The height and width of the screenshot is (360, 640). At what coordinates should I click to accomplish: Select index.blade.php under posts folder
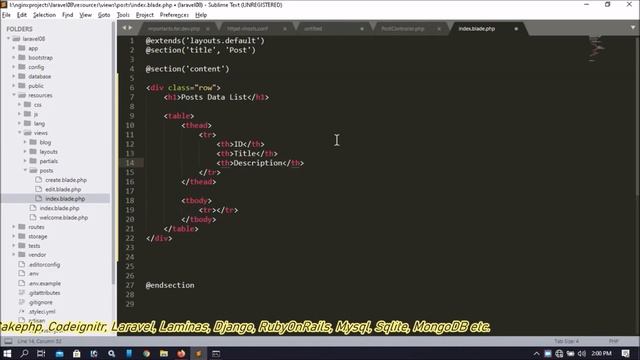(65, 199)
